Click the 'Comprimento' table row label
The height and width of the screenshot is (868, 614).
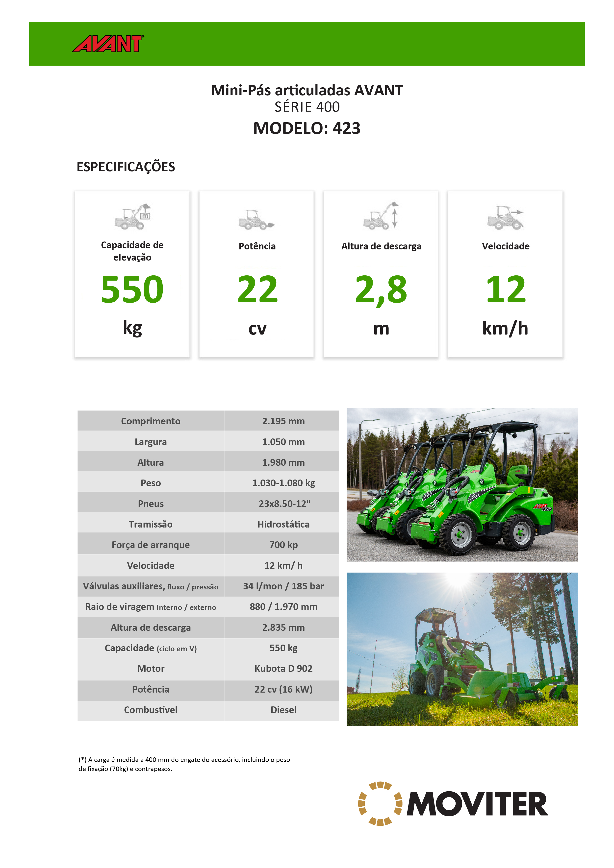tap(151, 421)
